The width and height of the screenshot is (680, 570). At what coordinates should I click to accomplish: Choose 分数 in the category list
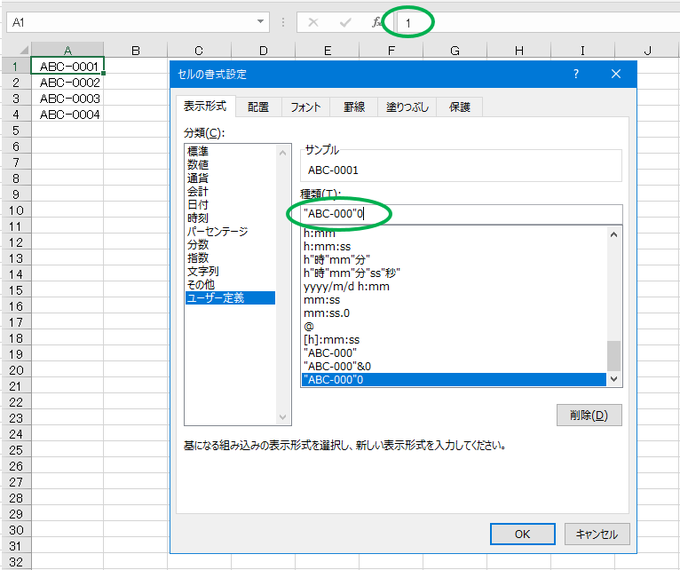point(230,244)
